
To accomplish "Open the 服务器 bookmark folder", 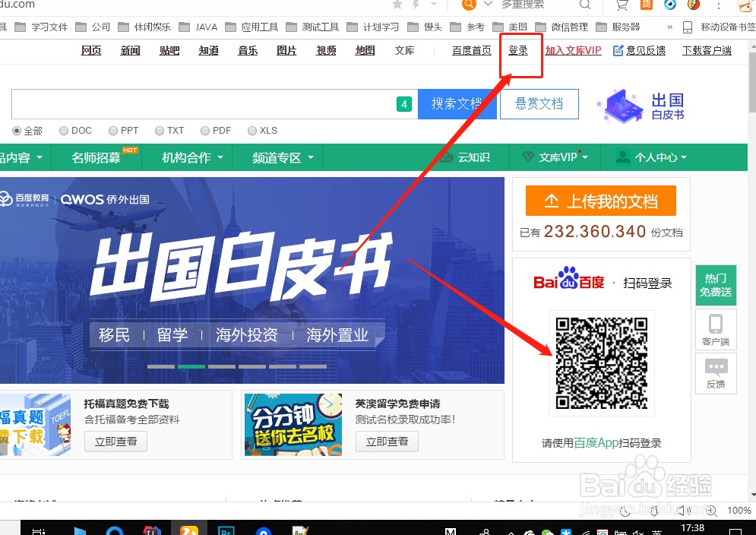I will 618,27.
